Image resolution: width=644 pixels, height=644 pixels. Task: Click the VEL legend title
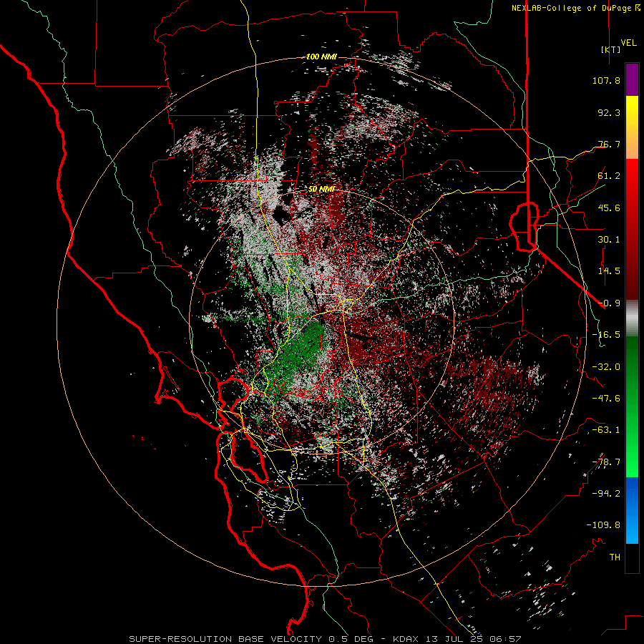(x=629, y=43)
